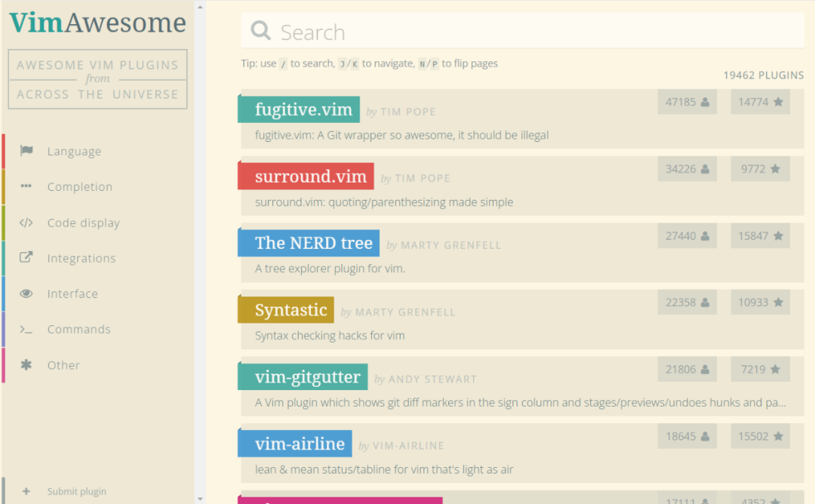The width and height of the screenshot is (815, 504).
Task: Click the eye icon beside Interface
Action: click(x=26, y=293)
